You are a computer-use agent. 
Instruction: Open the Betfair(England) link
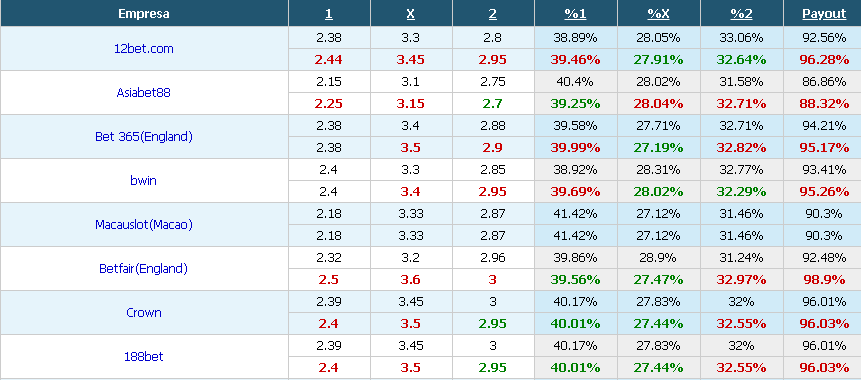[144, 269]
